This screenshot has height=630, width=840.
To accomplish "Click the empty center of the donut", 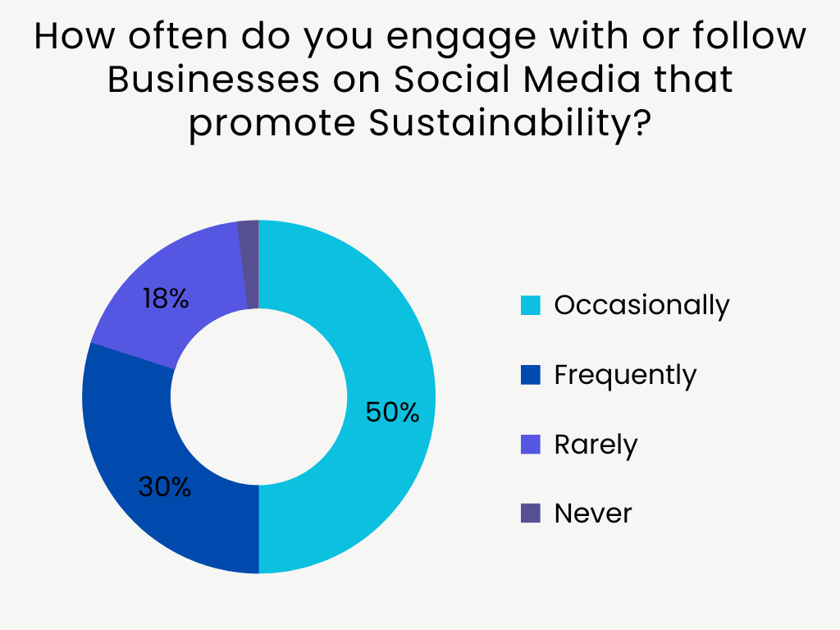I will [258, 397].
